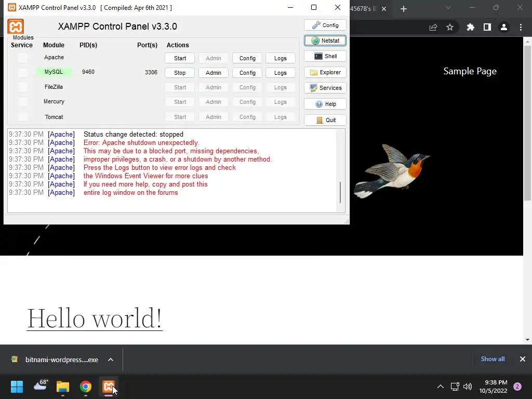
Task: Open Windows Services from XAMPP panel
Action: [x=325, y=88]
